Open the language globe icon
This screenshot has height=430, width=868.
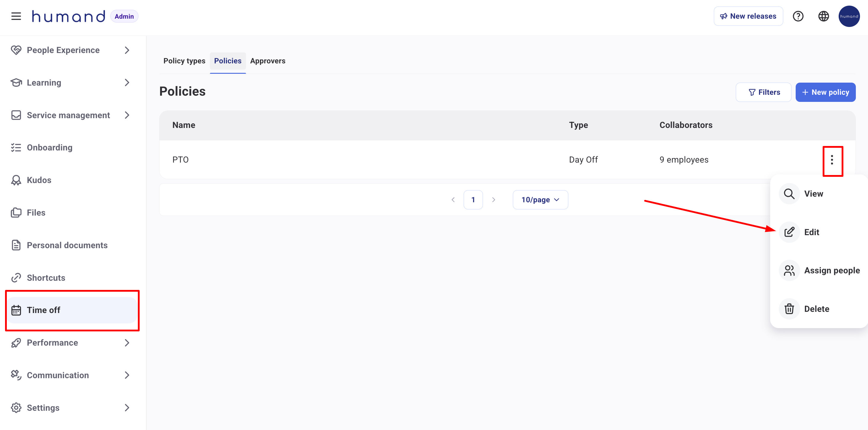[823, 16]
